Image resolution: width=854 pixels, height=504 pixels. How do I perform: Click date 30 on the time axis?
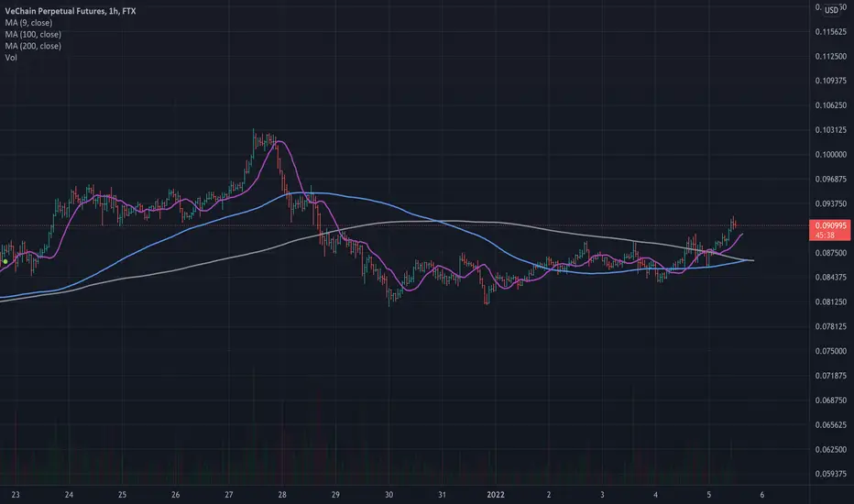(x=389, y=495)
